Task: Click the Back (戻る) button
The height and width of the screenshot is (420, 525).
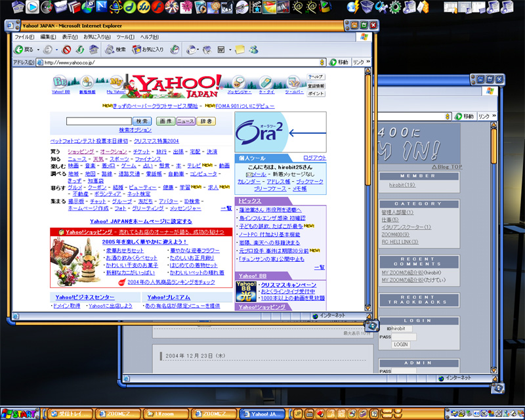Action: [x=24, y=49]
